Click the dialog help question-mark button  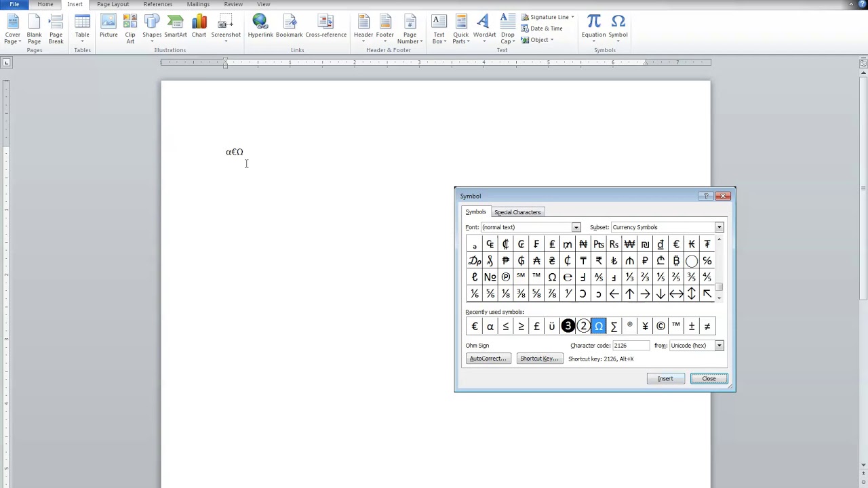coord(706,196)
